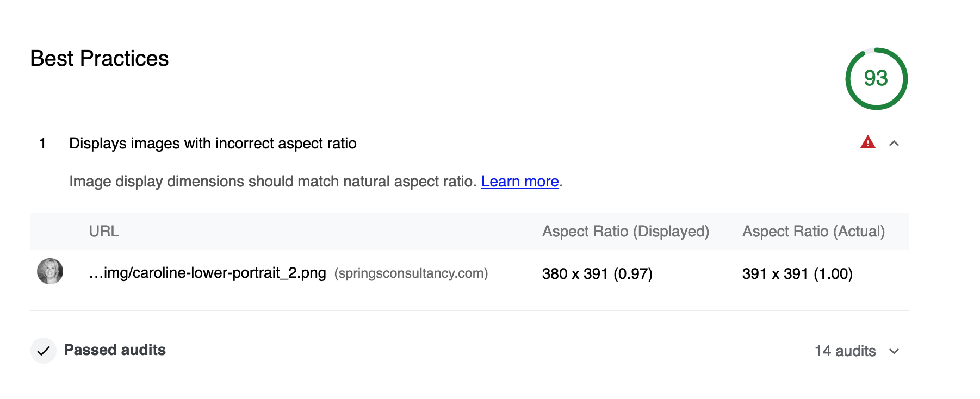Image resolution: width=980 pixels, height=399 pixels.
Task: Click the 380 x 391 displayed ratio value
Action: coord(597,273)
